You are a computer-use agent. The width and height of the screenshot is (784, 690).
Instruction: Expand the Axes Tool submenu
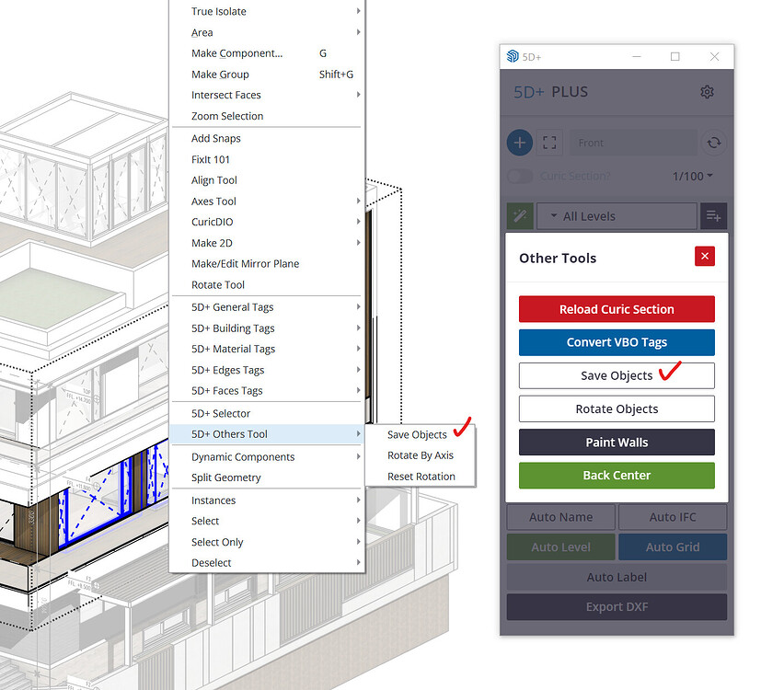tap(213, 201)
